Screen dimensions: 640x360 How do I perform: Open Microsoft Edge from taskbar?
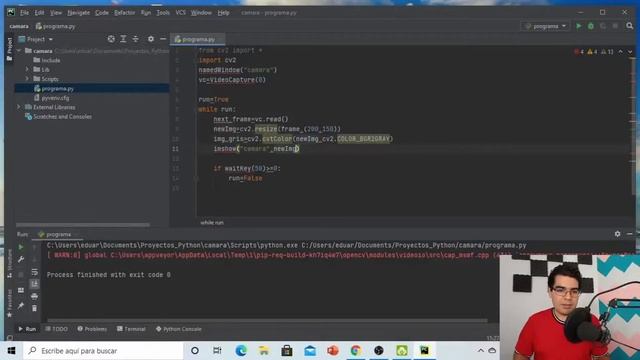pos(241,351)
